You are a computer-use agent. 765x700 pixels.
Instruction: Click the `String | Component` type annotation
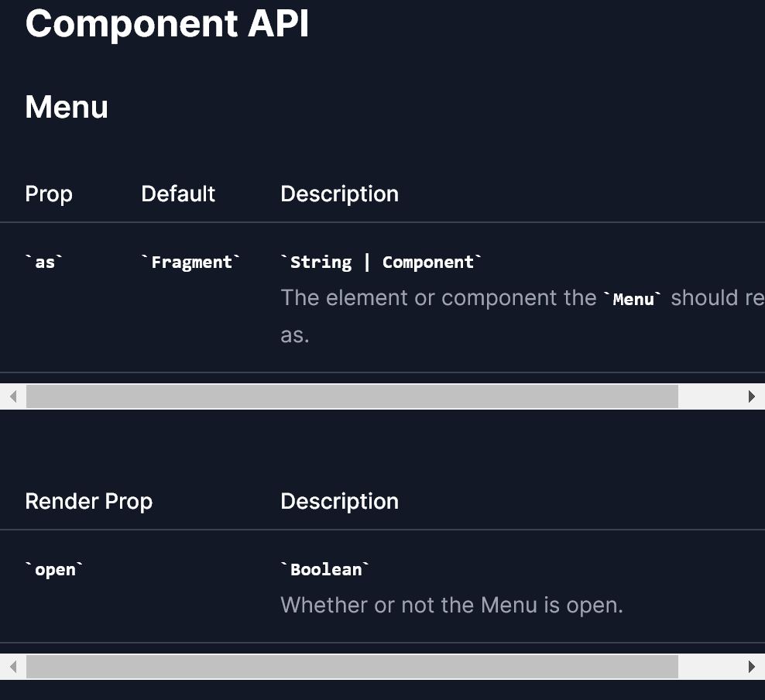coord(381,262)
